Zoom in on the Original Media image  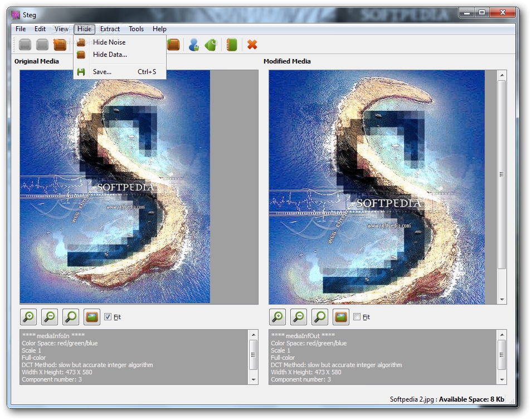pos(28,317)
